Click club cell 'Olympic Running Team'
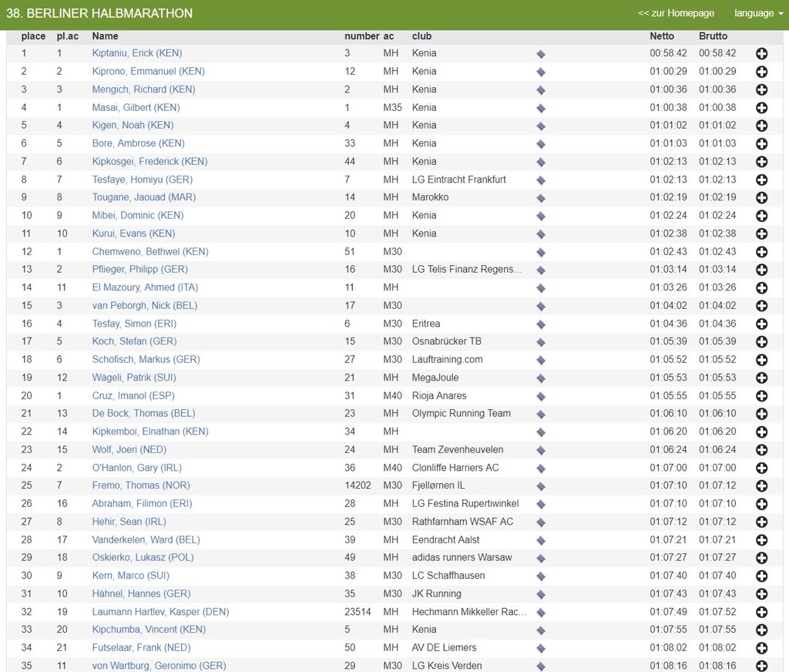This screenshot has height=672, width=789. [x=462, y=413]
